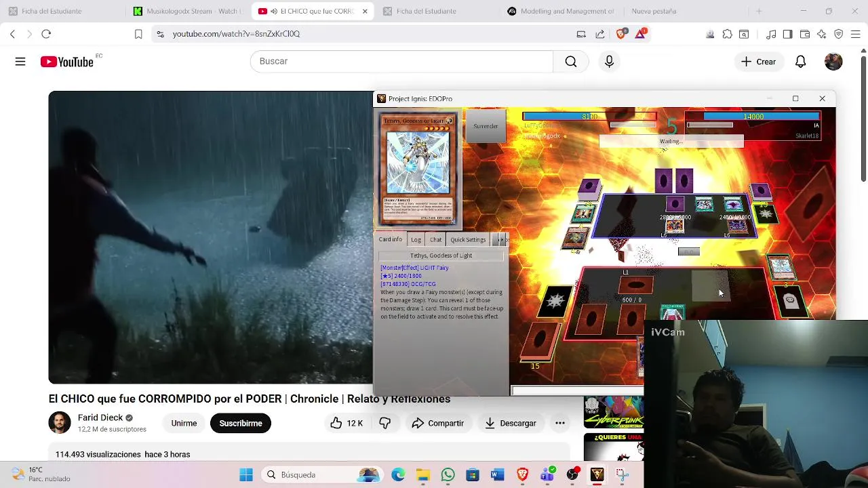Open Quick Settings tab in EDOPro
This screenshot has width=868, height=488.
[x=468, y=239]
